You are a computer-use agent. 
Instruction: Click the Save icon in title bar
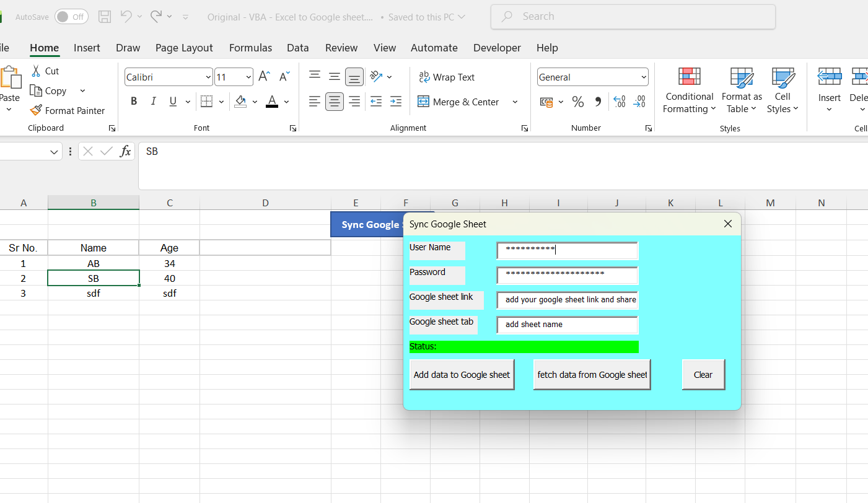pos(105,17)
